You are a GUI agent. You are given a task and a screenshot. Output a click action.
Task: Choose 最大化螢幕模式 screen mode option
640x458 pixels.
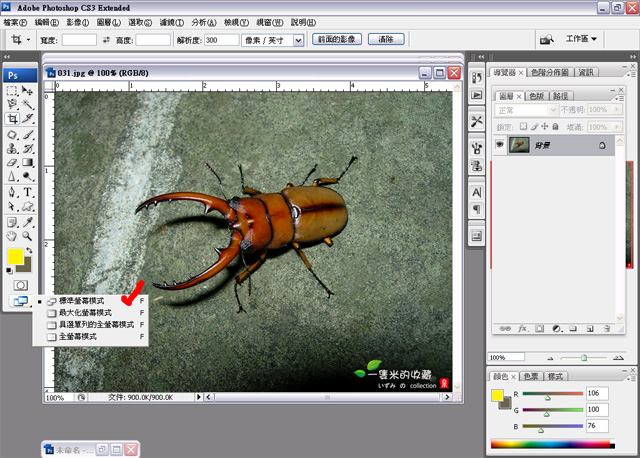85,313
